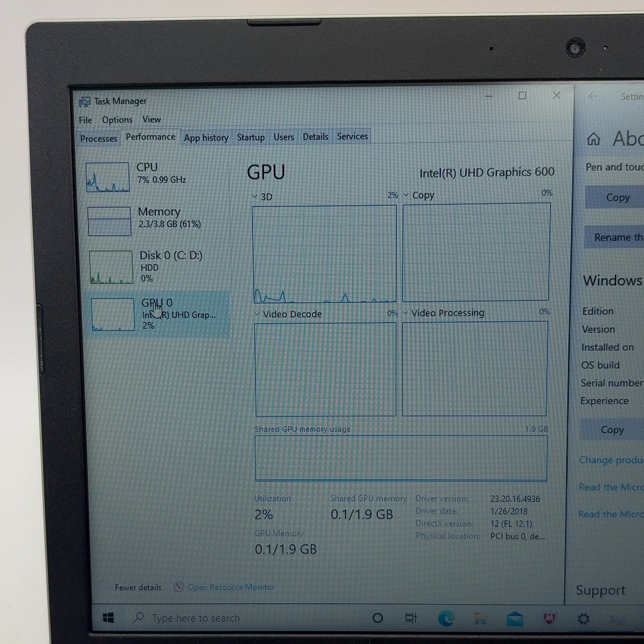
Task: Click the GPU Memory 0.1/1.9 GB value
Action: point(286,549)
